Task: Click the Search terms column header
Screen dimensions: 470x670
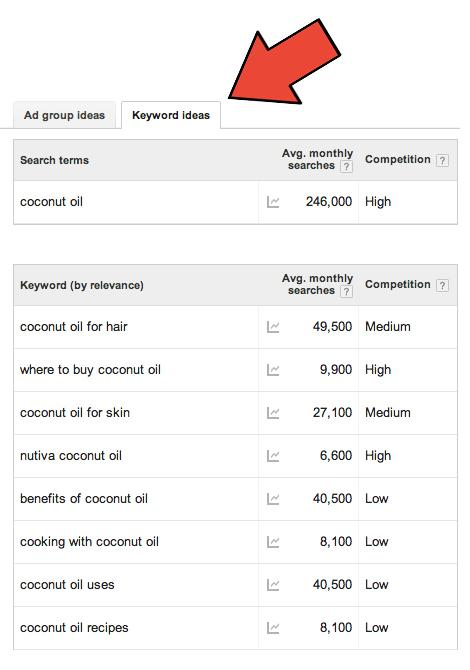Action: (x=54, y=160)
